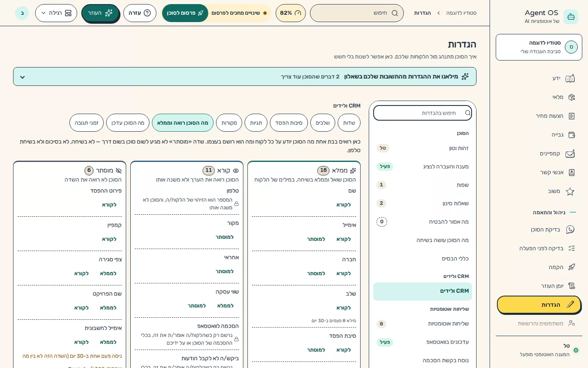
Task: Select CRM ולידים in settings list
Action: click(x=423, y=291)
